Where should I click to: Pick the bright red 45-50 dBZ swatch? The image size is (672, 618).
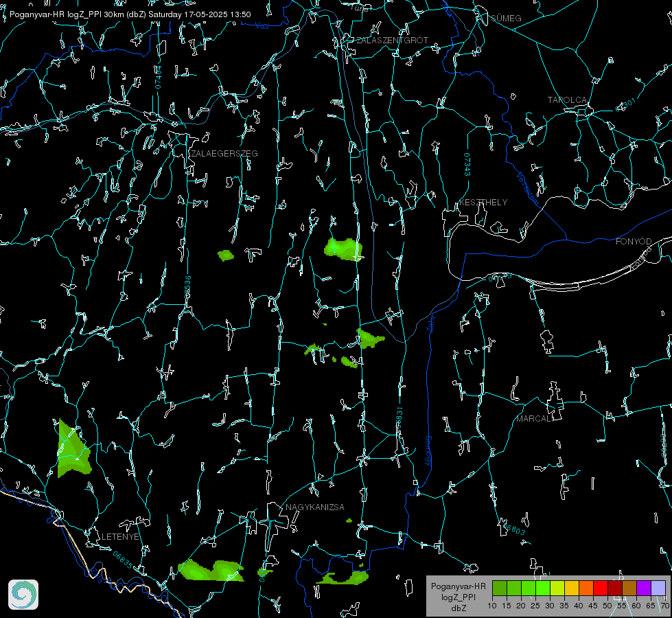(x=601, y=588)
